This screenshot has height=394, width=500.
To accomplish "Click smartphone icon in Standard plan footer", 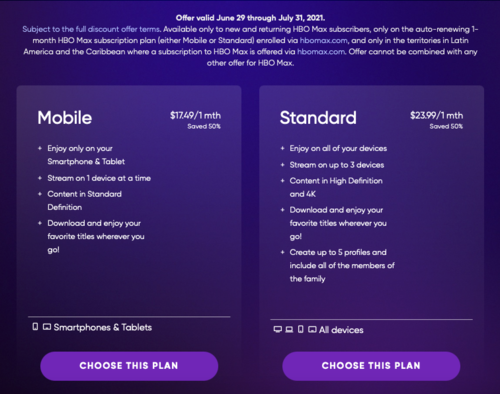I will 300,329.
